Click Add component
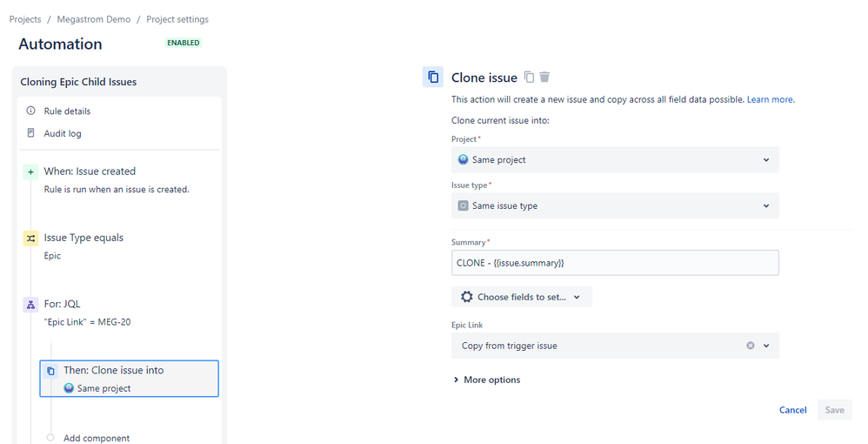This screenshot has width=868, height=444. [97, 438]
